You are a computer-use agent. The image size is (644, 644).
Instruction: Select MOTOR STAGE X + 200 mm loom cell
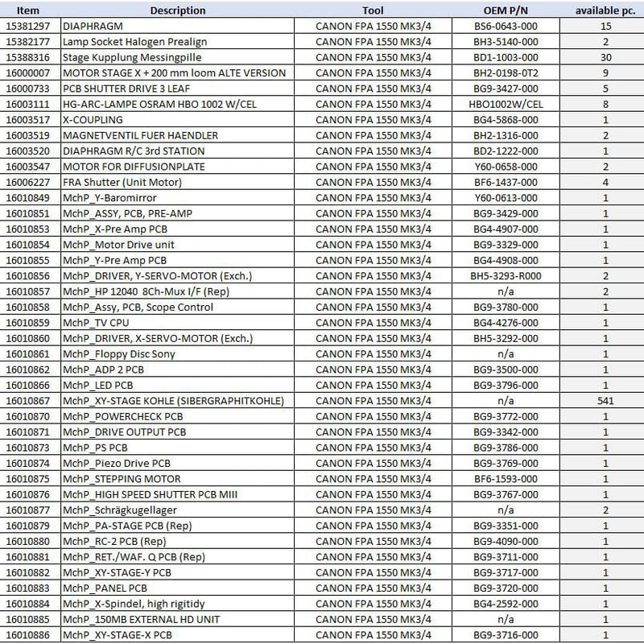(x=177, y=72)
